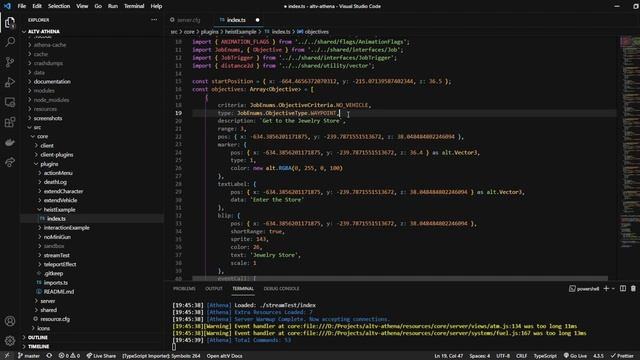Select language mode TypeScript in status bar
Viewport: 640px width, 360px height.
coord(545,356)
